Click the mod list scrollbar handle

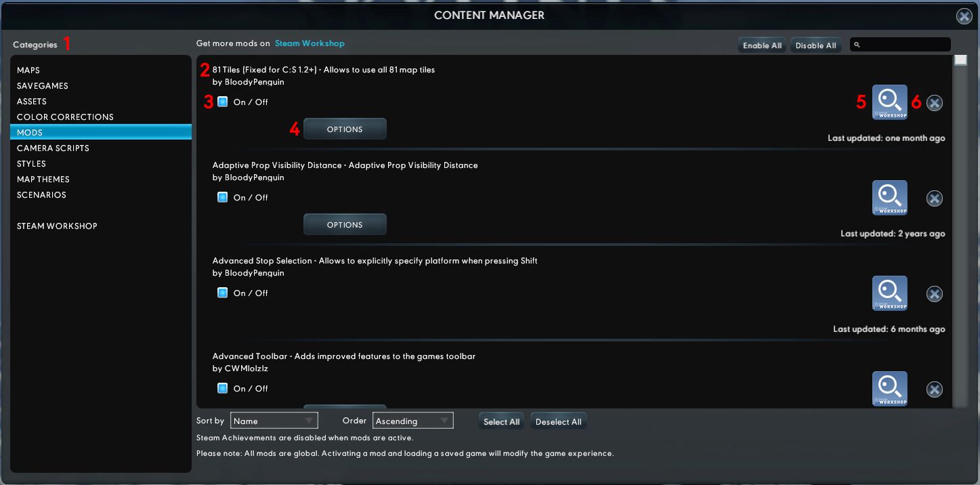click(960, 60)
